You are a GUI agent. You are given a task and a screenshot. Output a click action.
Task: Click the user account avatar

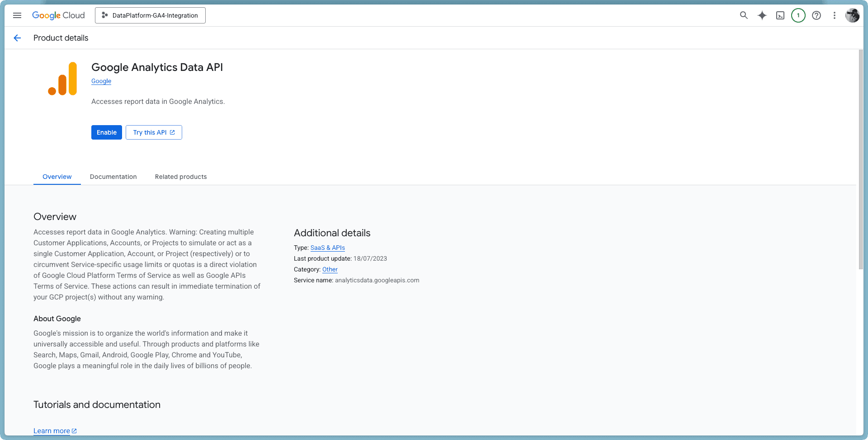click(x=852, y=15)
